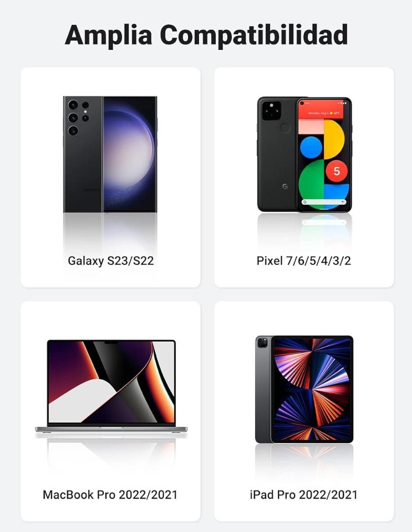Click the Pixel rear fingerprint sensor
The width and height of the screenshot is (412, 532).
[285, 129]
